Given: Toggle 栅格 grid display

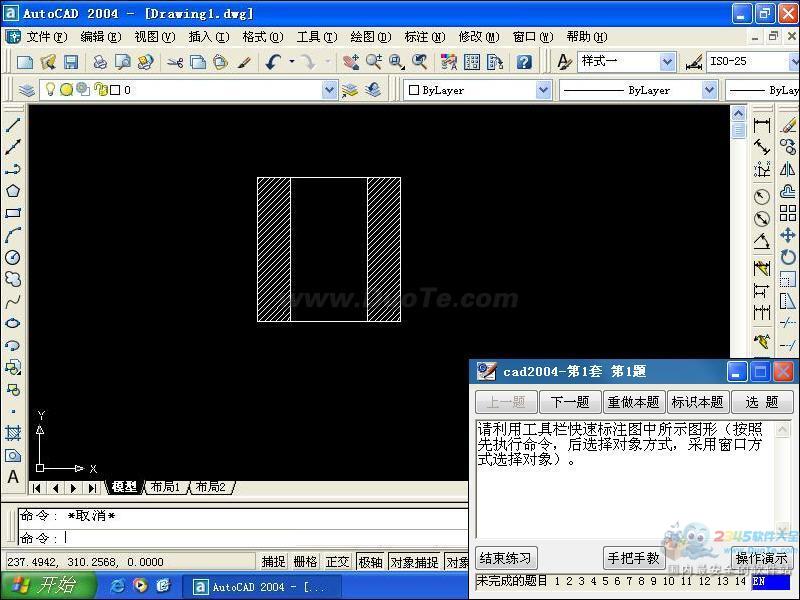Looking at the screenshot, I should click(x=305, y=562).
